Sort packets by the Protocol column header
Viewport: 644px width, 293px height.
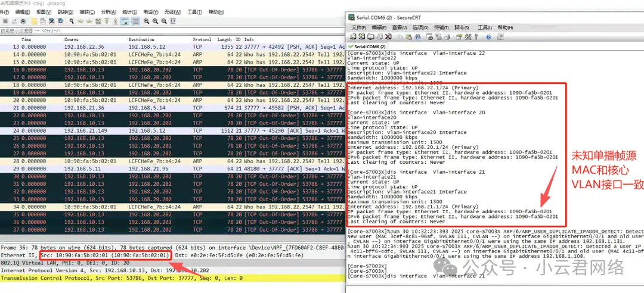click(x=202, y=39)
